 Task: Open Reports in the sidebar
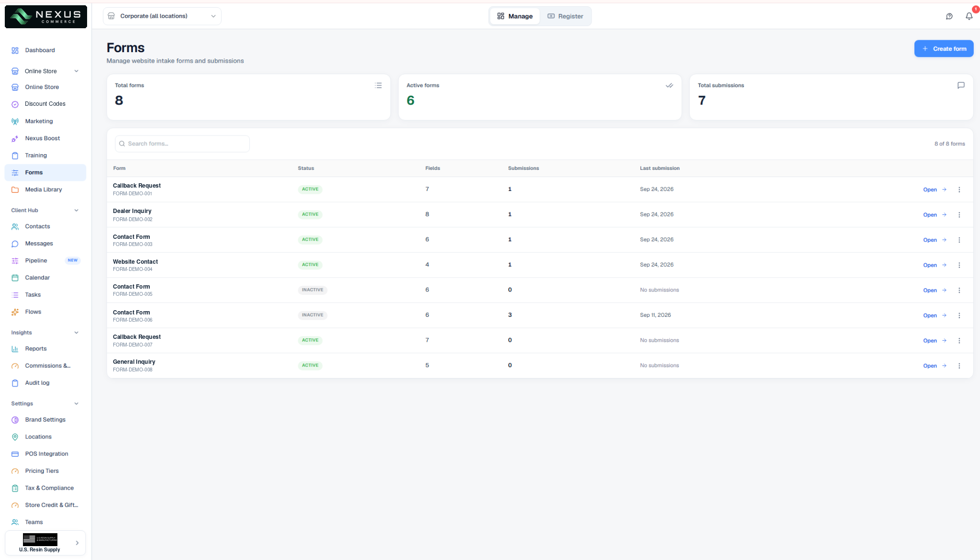coord(45,349)
